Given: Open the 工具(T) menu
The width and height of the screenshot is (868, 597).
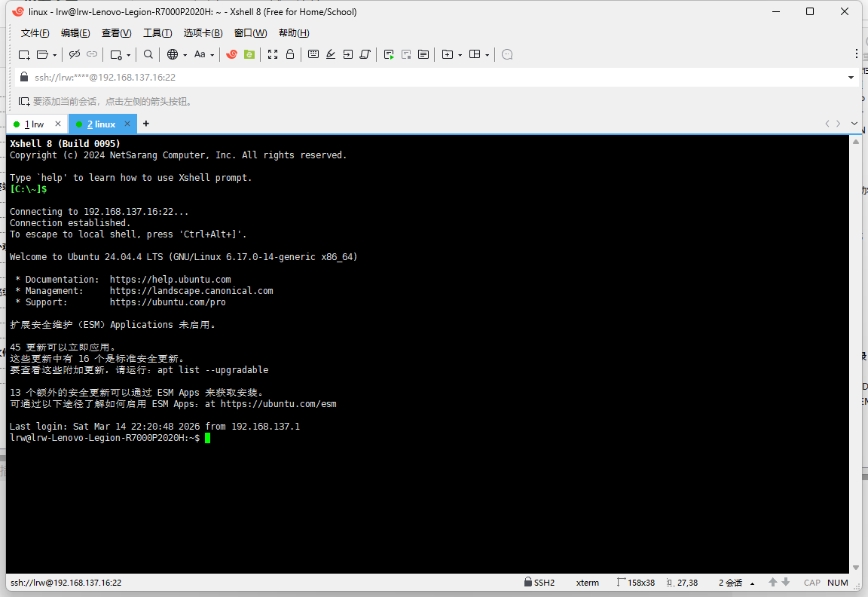Looking at the screenshot, I should pos(157,33).
